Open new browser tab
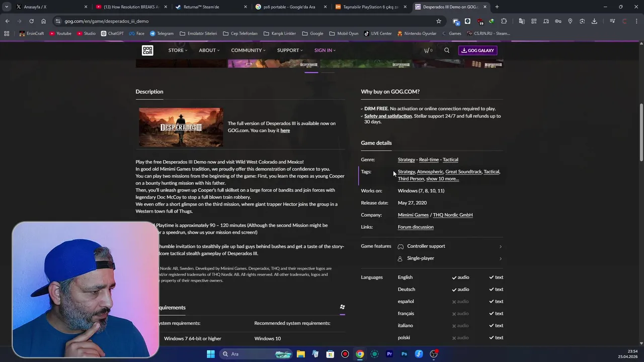 [x=497, y=7]
